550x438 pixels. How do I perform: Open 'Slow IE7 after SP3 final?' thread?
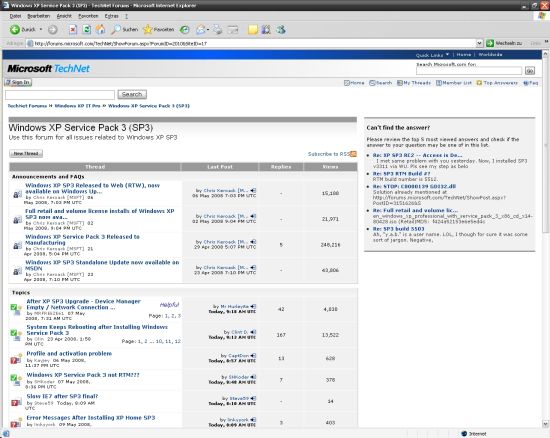pos(62,396)
